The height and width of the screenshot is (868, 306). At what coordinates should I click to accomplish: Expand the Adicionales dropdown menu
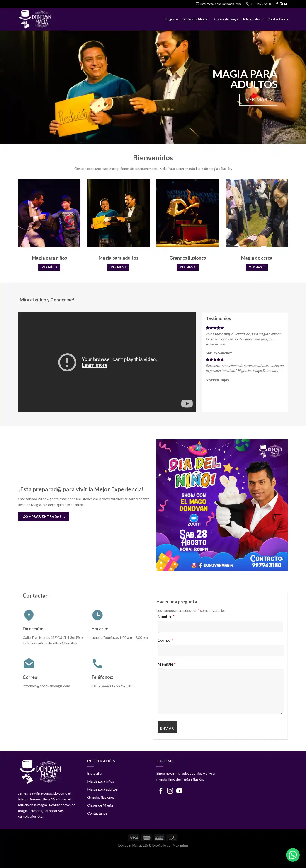coord(253,19)
